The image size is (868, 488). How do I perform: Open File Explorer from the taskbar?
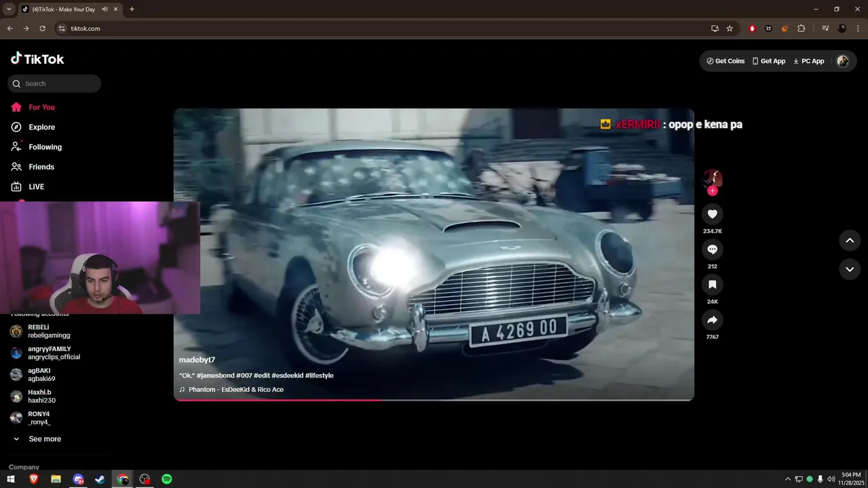point(56,479)
